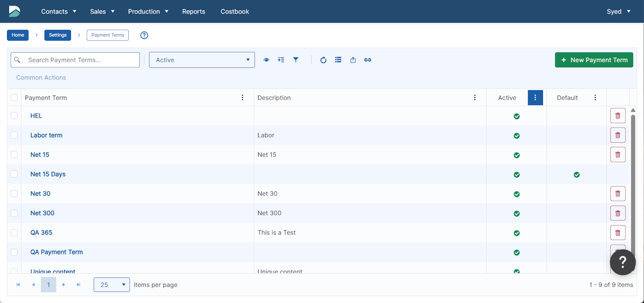Toggle the eye visibility icon
The width and height of the screenshot is (644, 303).
pyautogui.click(x=266, y=60)
